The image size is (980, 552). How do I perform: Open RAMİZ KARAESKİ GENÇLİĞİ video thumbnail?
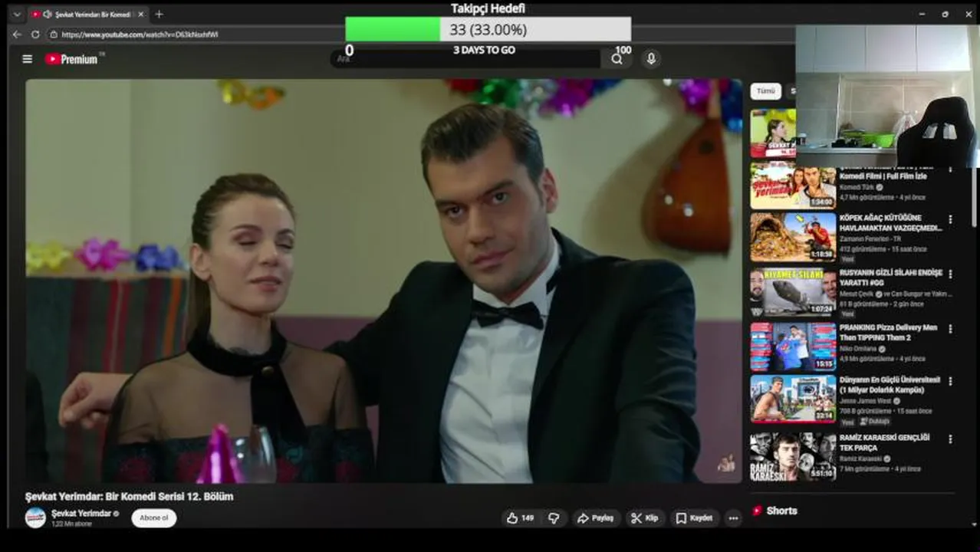point(793,456)
